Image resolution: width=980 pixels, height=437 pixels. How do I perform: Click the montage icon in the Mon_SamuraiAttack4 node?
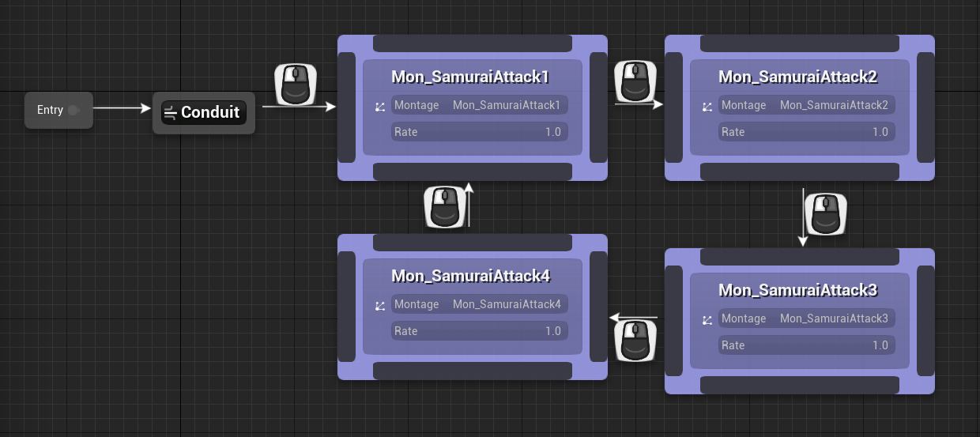[380, 305]
